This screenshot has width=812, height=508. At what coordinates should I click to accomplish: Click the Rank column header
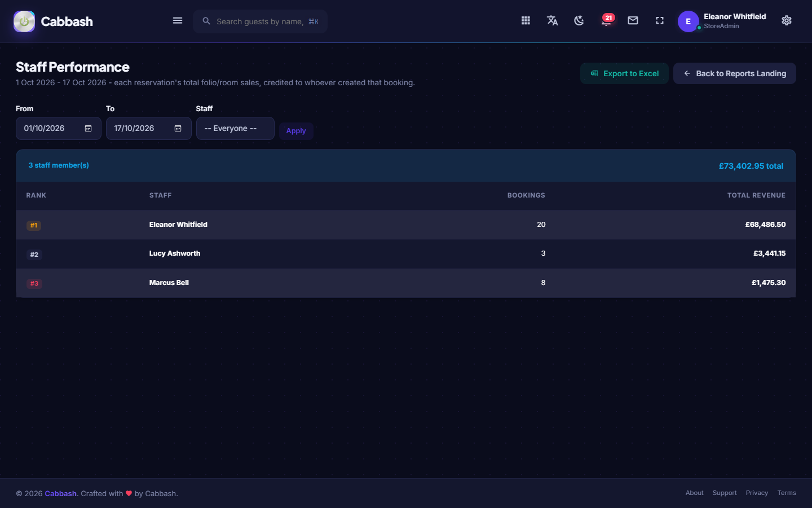36,195
